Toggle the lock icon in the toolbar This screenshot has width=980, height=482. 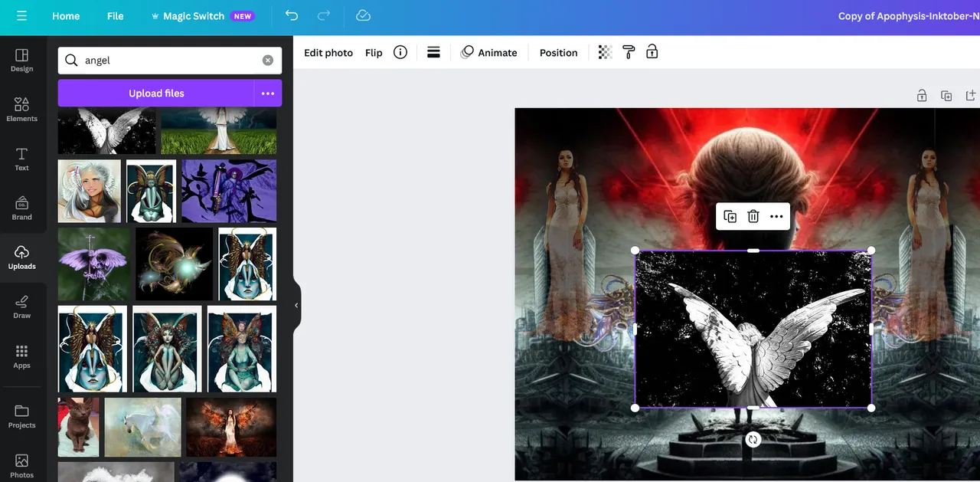pyautogui.click(x=652, y=52)
